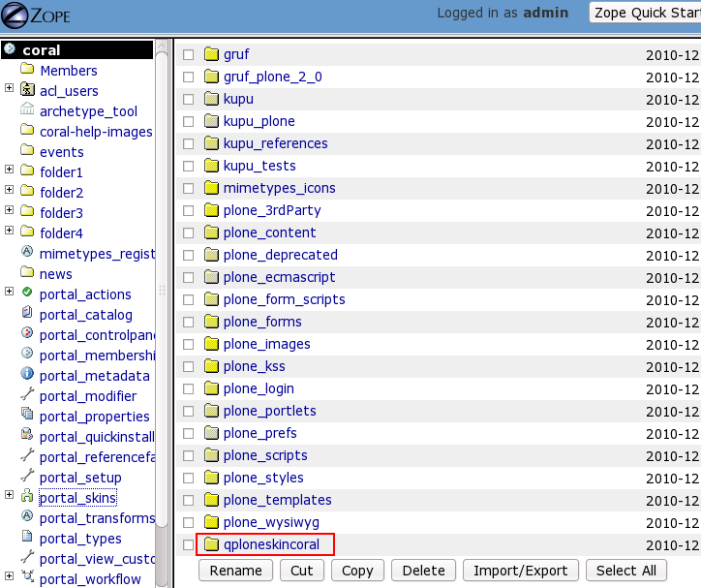Click the Copy button
The image size is (701, 588).
coord(357,571)
